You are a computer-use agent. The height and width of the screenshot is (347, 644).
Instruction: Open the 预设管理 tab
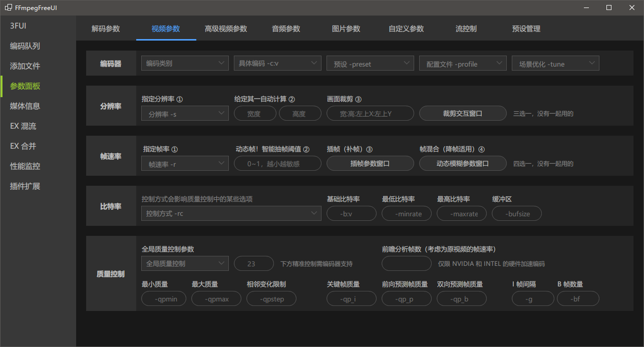pyautogui.click(x=526, y=29)
